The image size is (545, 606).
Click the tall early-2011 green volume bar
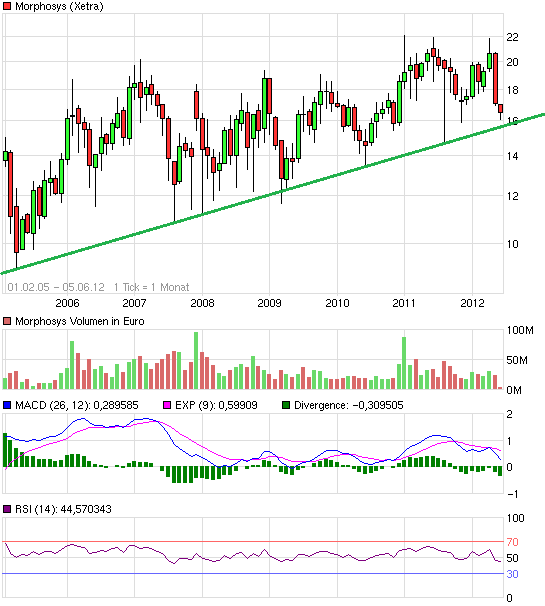404,363
